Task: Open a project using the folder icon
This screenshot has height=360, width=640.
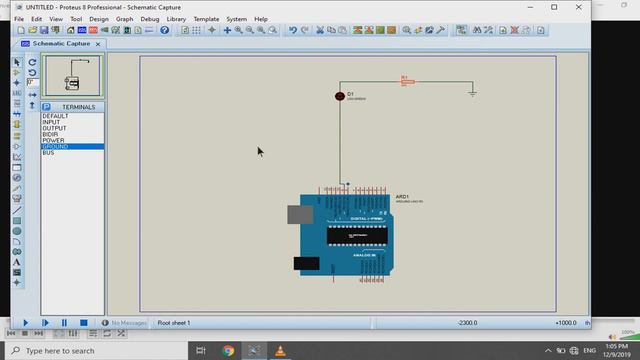Action: pyautogui.click(x=33, y=30)
